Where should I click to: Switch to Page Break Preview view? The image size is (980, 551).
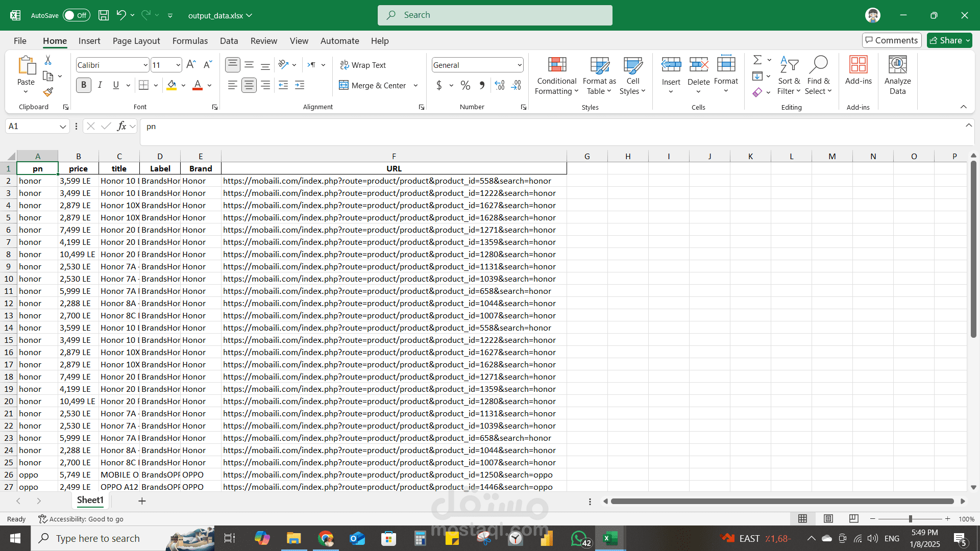click(x=853, y=519)
